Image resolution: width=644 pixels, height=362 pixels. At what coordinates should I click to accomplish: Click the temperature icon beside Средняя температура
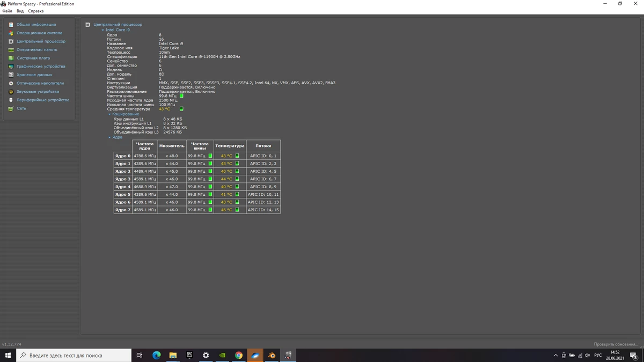[181, 109]
